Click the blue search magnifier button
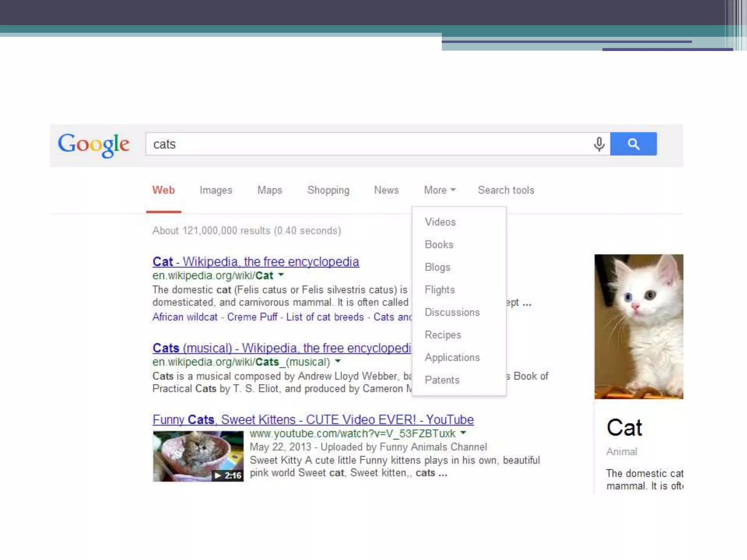Screen dimensions: 747x560 pos(633,144)
